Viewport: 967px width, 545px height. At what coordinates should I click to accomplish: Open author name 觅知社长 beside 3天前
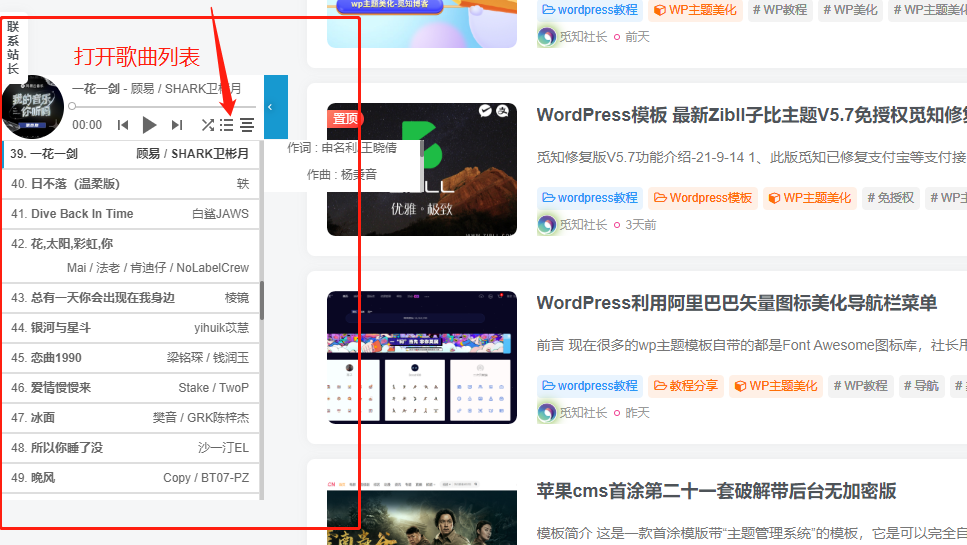click(583, 225)
